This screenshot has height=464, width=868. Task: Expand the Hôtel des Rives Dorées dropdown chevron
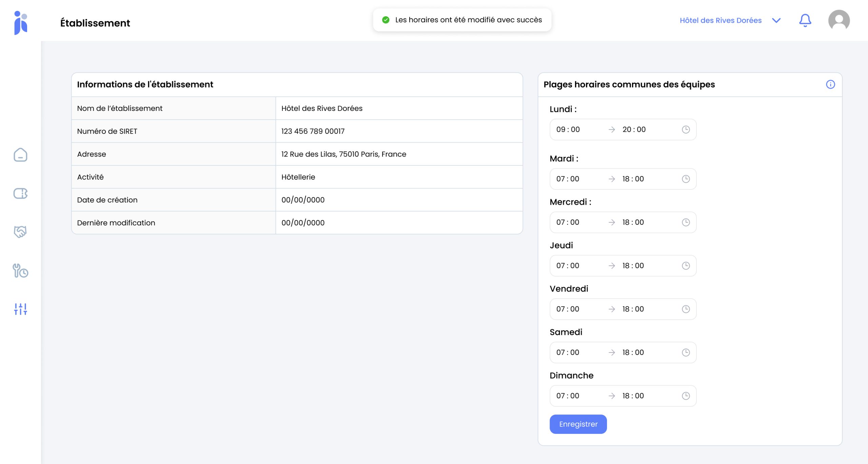tap(776, 20)
